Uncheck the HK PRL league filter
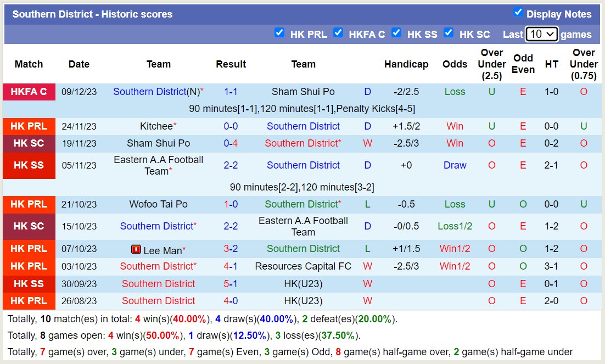This screenshot has height=364, width=605. tap(279, 33)
